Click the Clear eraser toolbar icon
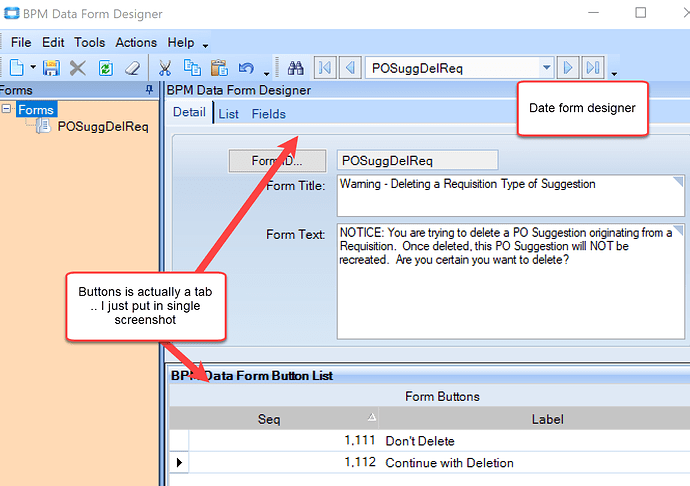The image size is (690, 486). pos(132,68)
